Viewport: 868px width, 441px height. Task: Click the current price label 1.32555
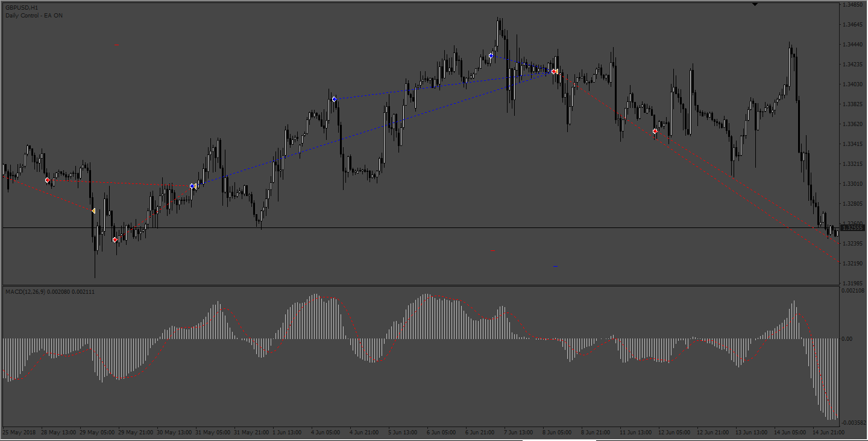[853, 228]
